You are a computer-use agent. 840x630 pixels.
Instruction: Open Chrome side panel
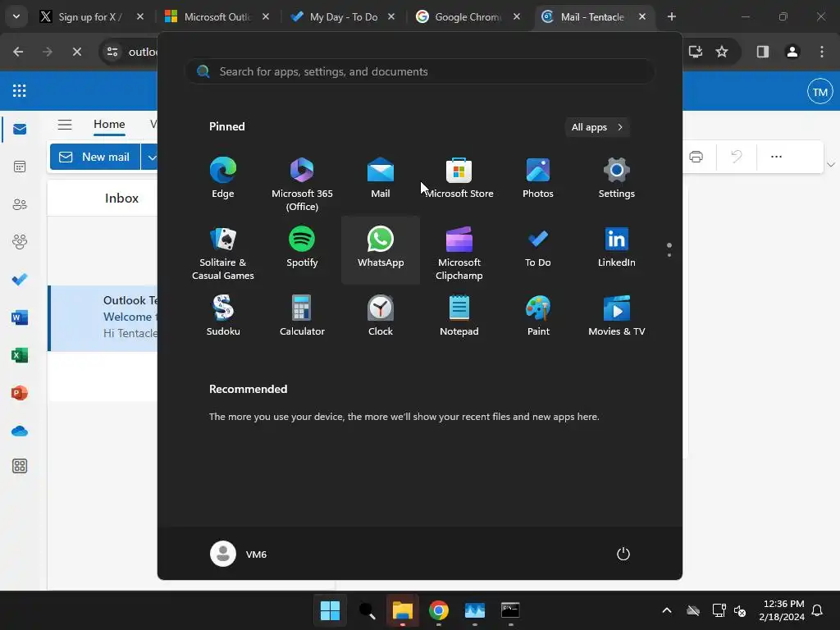(763, 52)
